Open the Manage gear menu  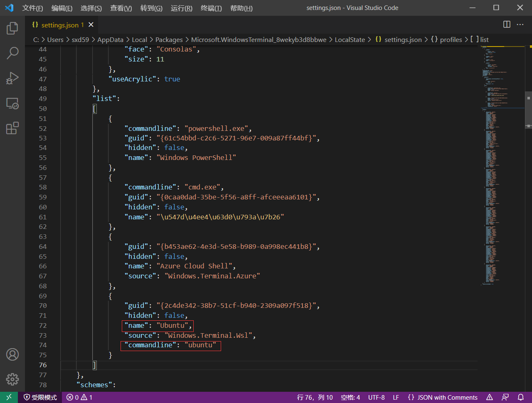(x=12, y=379)
